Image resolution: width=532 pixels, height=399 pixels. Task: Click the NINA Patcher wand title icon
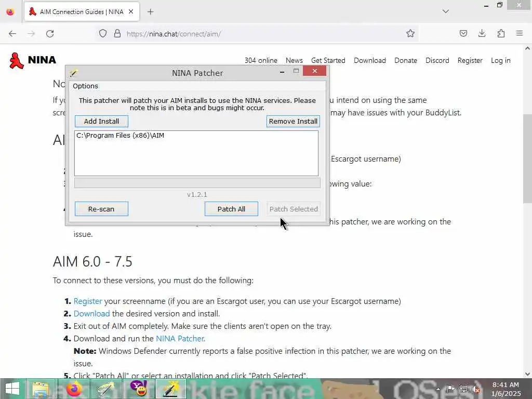(74, 73)
